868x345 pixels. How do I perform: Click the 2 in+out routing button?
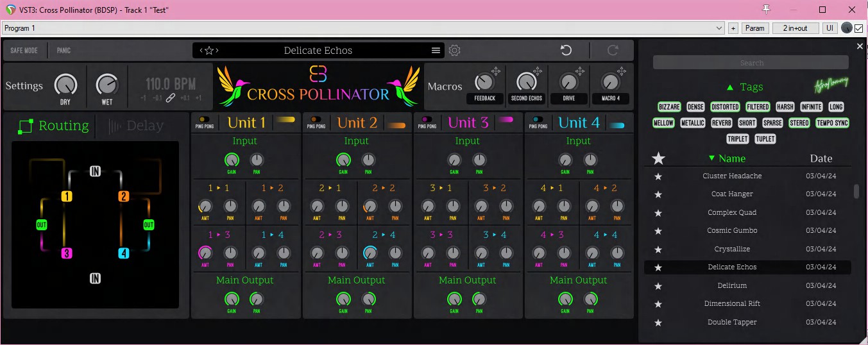click(796, 28)
